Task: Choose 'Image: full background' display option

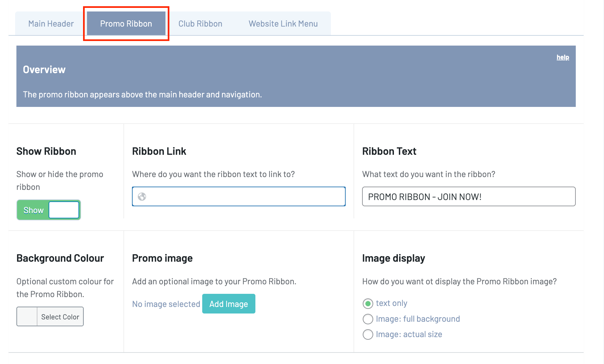Action: (368, 319)
